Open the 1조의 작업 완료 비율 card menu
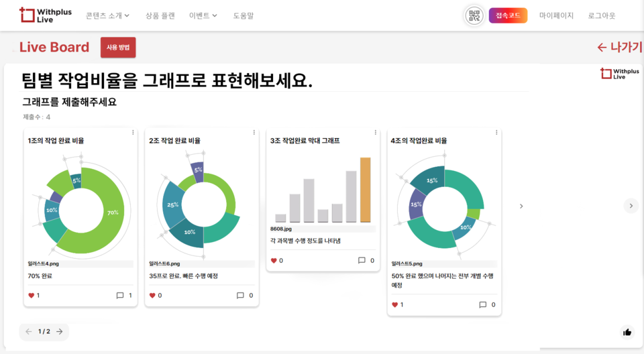 point(133,132)
